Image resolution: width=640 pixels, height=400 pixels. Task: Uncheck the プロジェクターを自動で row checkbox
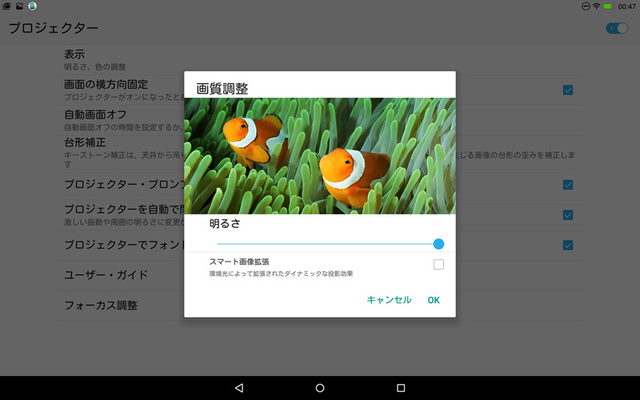568,215
